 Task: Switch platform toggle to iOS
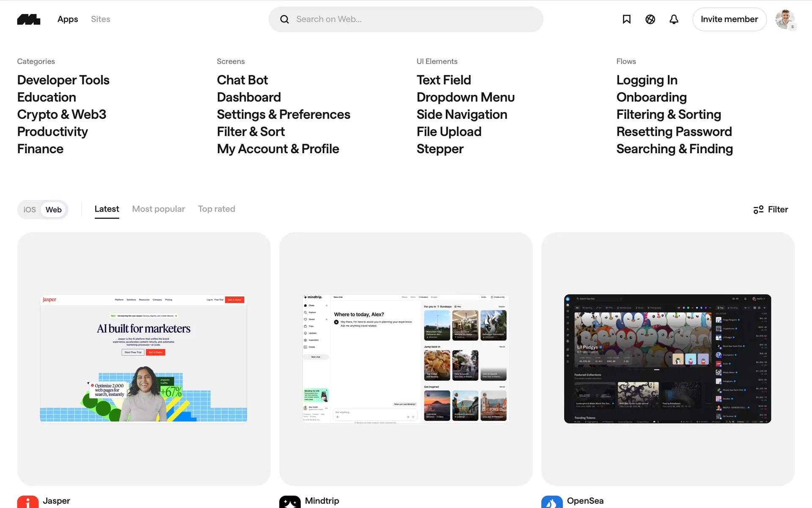tap(30, 210)
